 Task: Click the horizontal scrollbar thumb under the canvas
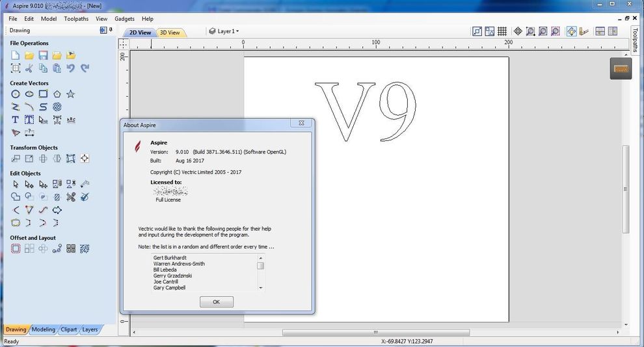pyautogui.click(x=376, y=332)
